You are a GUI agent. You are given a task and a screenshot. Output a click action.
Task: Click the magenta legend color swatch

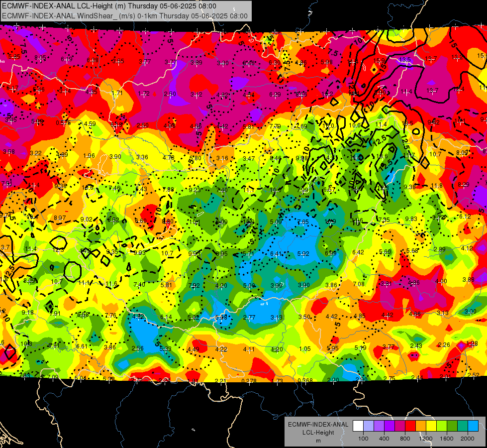(x=400, y=426)
